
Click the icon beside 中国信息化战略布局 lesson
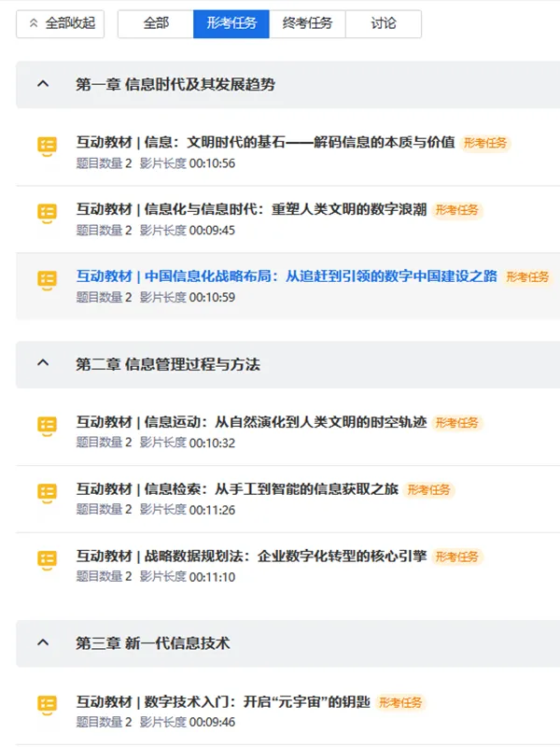47,279
